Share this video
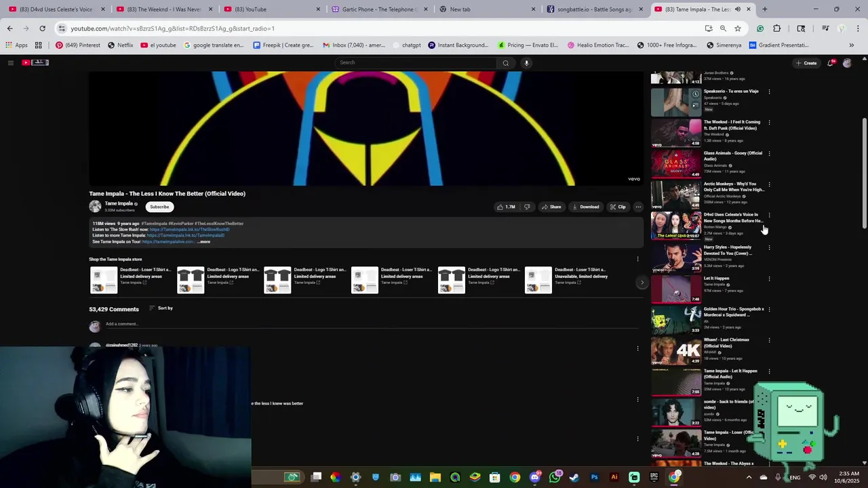This screenshot has height=488, width=868. pos(551,207)
